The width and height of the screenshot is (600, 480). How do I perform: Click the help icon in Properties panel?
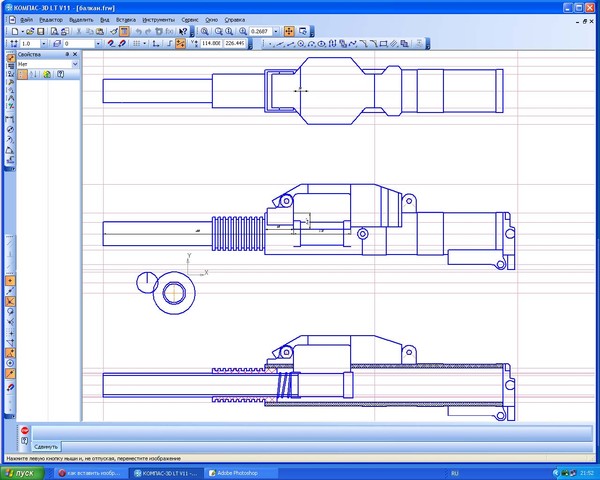pyautogui.click(x=60, y=74)
